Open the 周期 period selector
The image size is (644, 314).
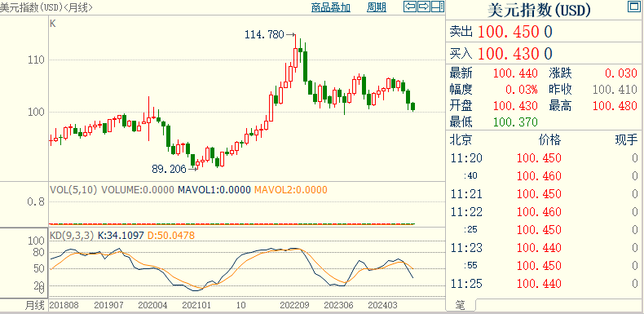coord(377,7)
